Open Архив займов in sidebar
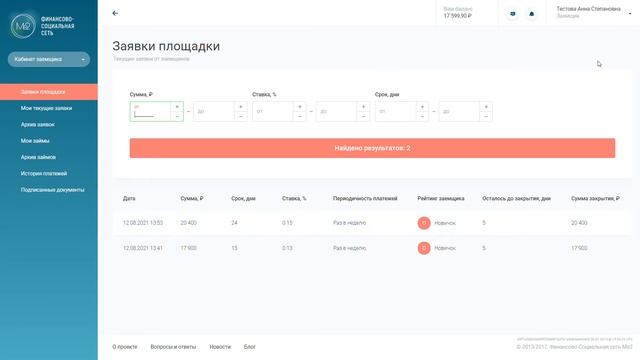 (x=38, y=157)
